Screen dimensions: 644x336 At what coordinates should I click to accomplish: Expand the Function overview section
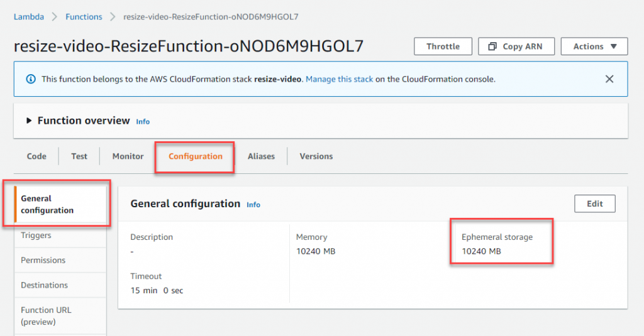29,121
